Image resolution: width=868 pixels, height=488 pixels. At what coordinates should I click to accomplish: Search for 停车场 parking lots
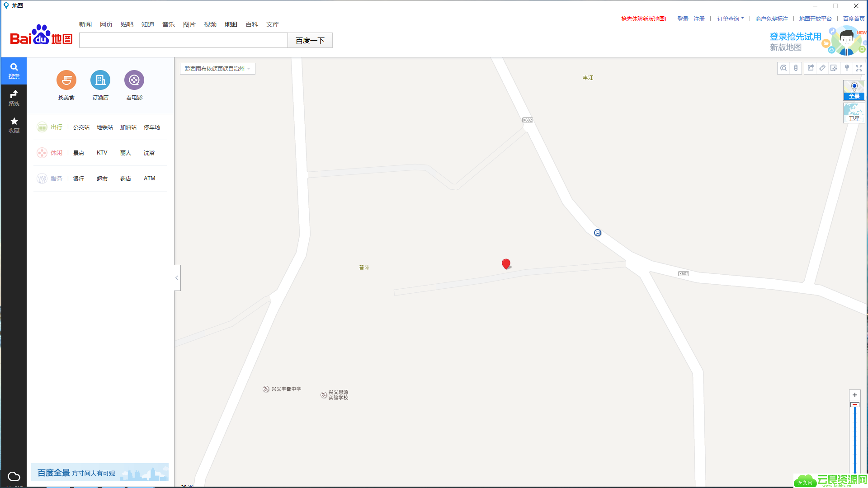(152, 127)
